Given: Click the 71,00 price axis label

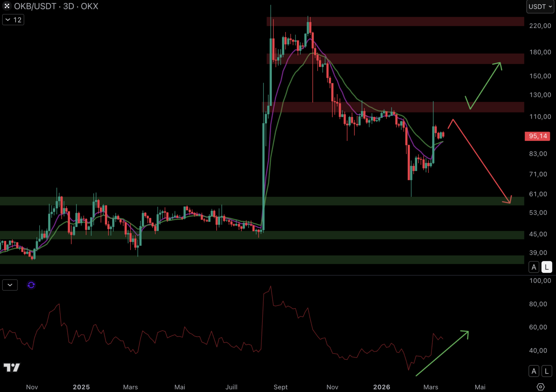Looking at the screenshot, I should [x=538, y=174].
